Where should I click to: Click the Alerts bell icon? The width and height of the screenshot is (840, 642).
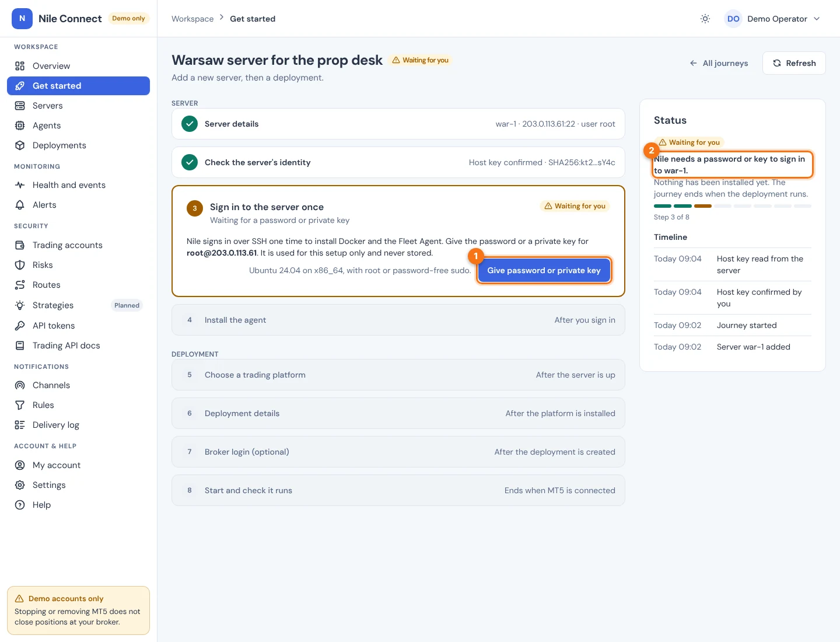coord(20,205)
